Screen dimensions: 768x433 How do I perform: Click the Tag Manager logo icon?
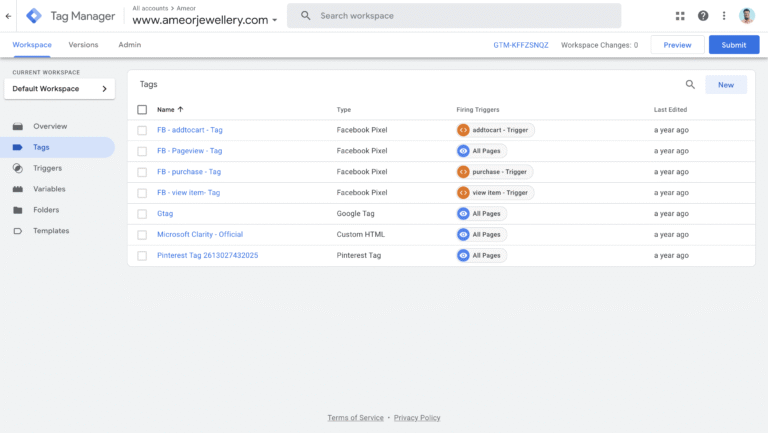tap(34, 16)
